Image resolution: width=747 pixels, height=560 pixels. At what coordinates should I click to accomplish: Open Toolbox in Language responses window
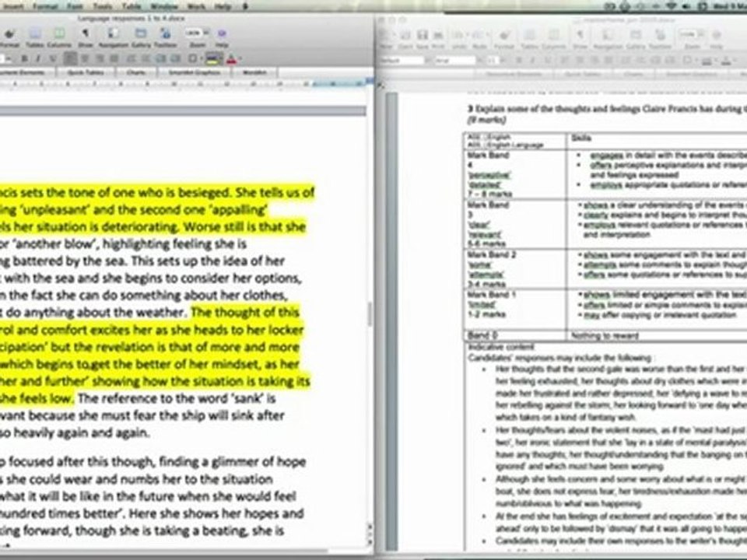click(165, 33)
